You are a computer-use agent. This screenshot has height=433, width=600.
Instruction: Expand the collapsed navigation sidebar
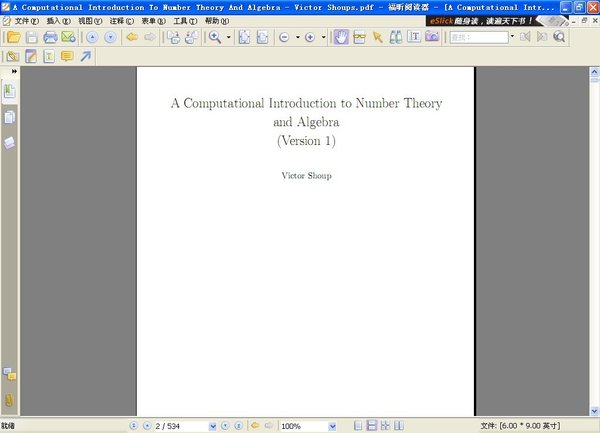[x=14, y=71]
